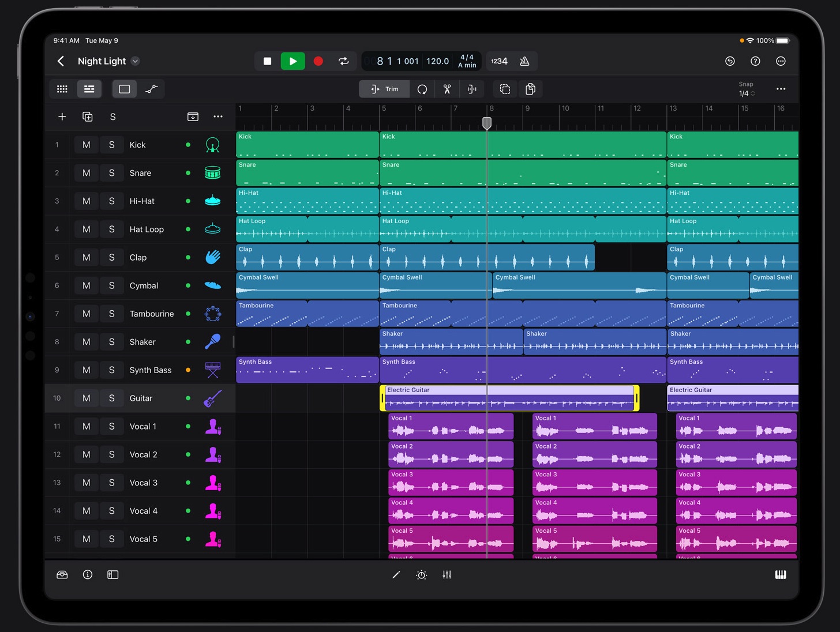Change the Snap 1/4 value
Viewport: 840px width, 632px height.
pyautogui.click(x=747, y=93)
